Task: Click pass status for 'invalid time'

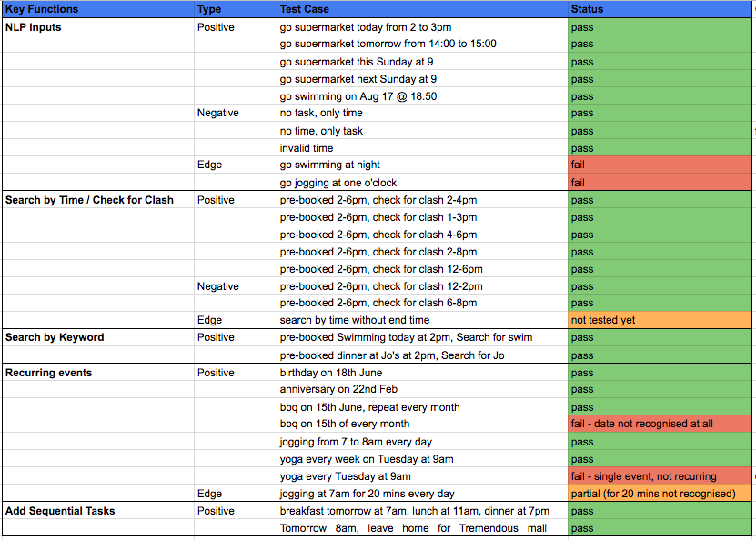Action: (x=660, y=147)
